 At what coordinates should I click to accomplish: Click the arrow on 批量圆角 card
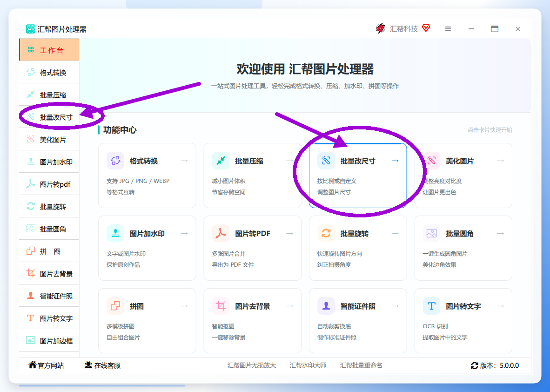pyautogui.click(x=501, y=233)
